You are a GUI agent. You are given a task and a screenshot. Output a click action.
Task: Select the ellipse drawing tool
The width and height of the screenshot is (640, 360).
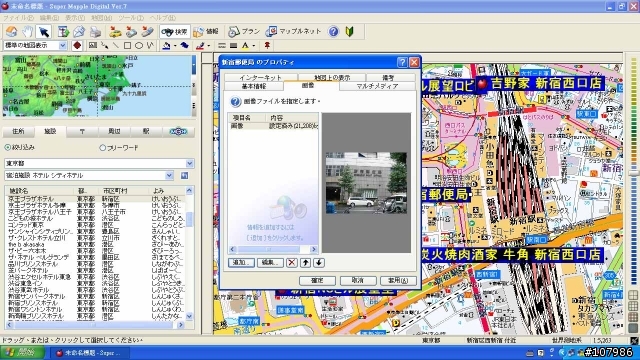tap(139, 45)
